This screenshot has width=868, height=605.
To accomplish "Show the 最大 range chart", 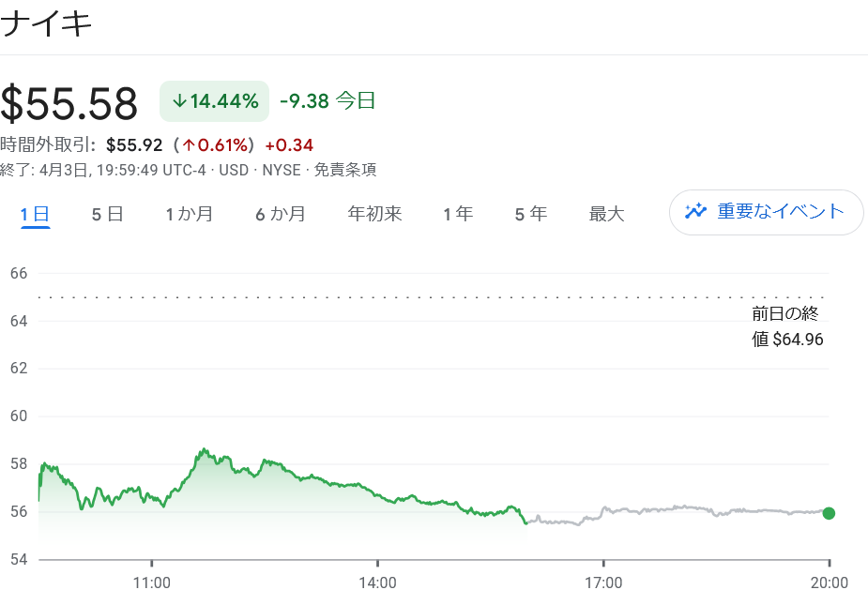I will [x=606, y=214].
